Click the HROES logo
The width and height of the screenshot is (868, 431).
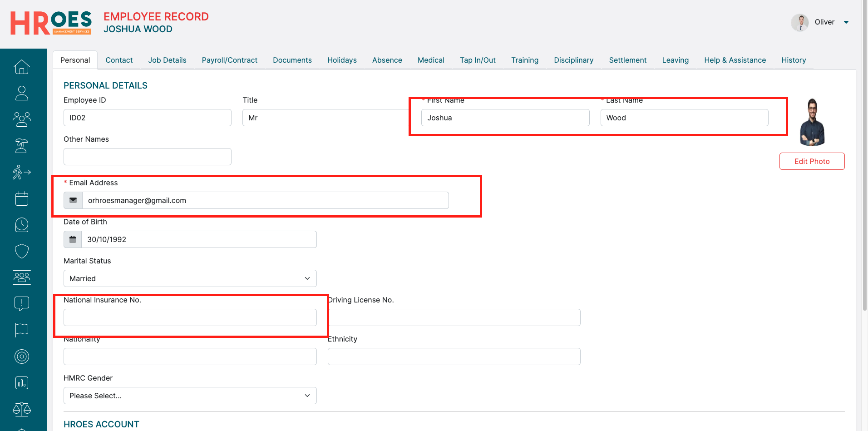(51, 23)
